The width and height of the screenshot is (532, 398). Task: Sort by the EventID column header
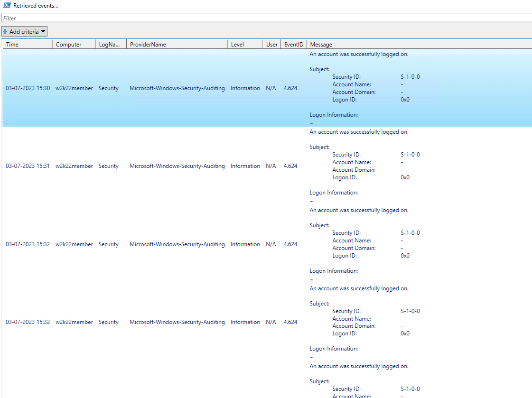click(x=293, y=45)
